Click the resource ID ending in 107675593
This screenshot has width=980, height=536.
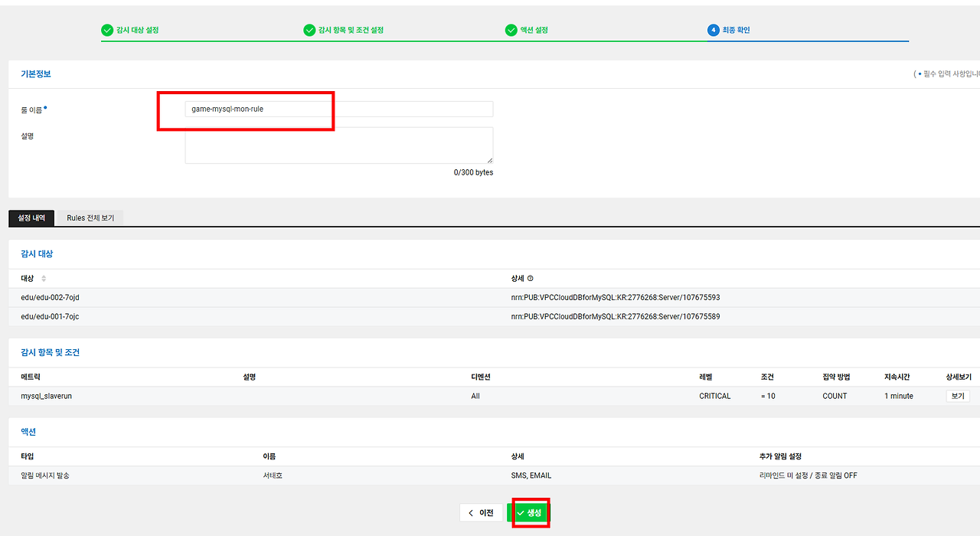616,297
